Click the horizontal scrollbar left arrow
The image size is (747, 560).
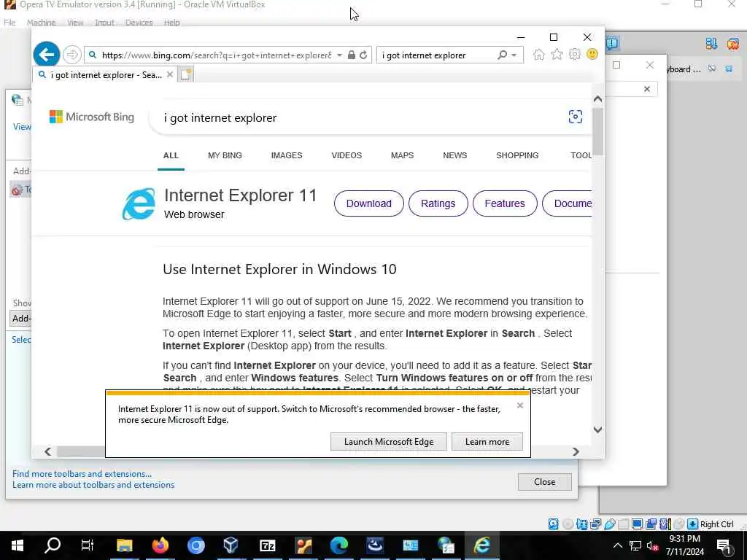click(47, 451)
